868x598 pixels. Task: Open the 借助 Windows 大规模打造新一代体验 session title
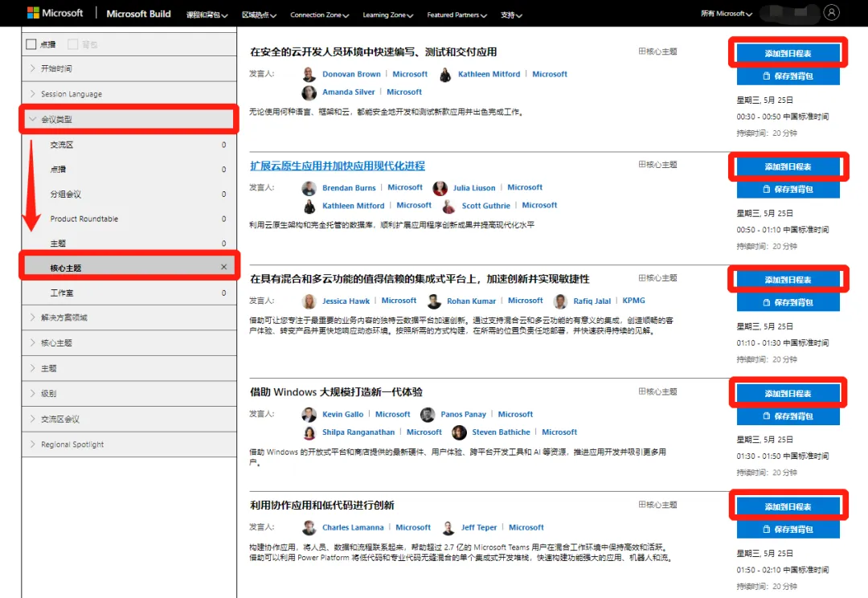point(336,392)
